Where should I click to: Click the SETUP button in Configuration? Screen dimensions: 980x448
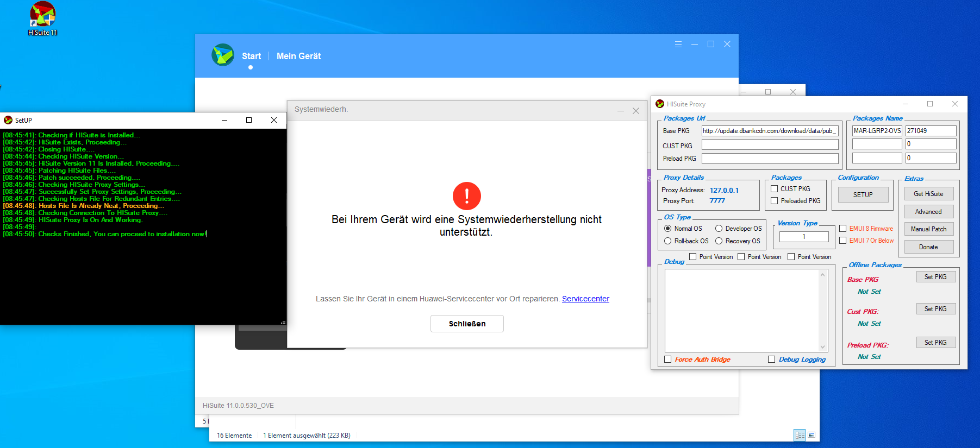tap(863, 195)
